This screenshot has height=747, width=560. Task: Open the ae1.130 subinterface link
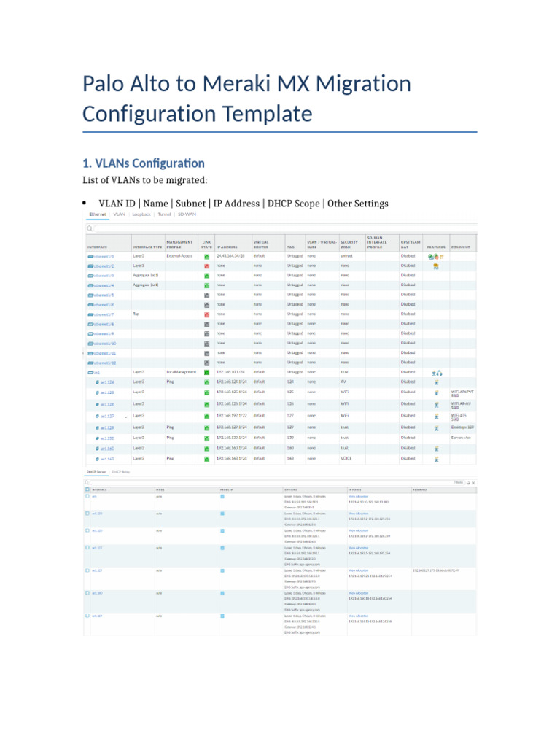(107, 438)
